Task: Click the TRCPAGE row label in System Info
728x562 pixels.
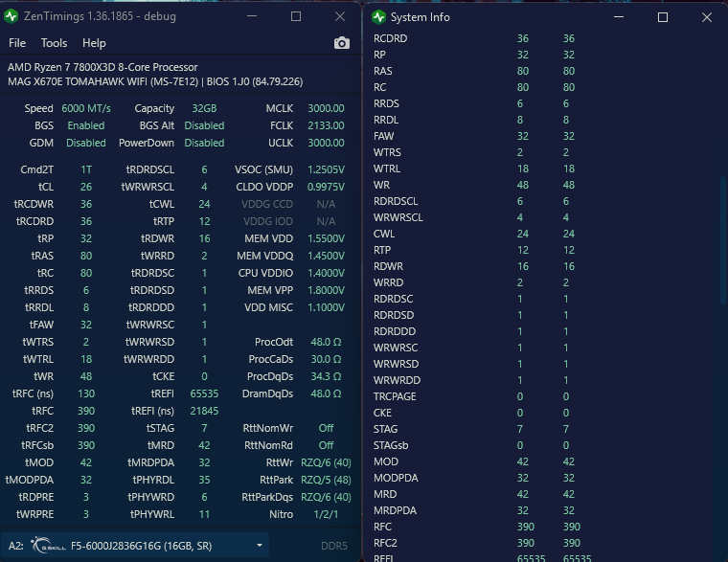Action: click(x=395, y=396)
